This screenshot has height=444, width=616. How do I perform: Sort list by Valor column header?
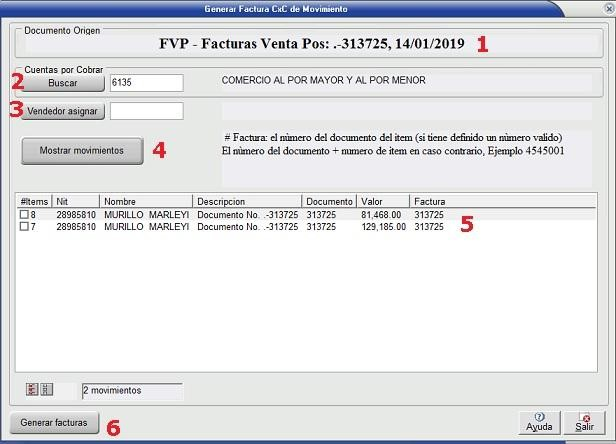tap(383, 201)
